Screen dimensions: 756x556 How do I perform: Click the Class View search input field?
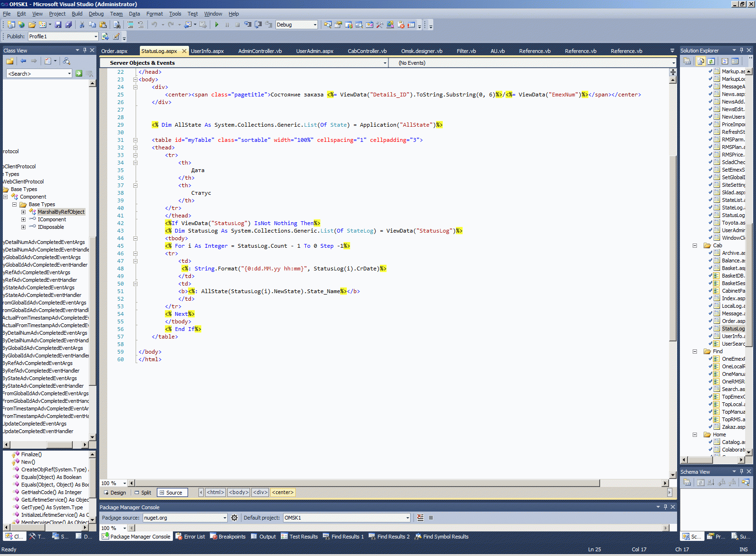pos(37,73)
